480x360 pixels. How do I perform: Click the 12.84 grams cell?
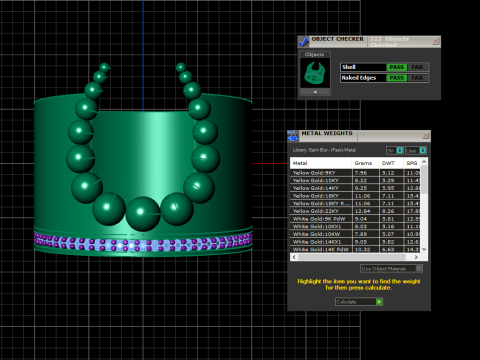click(366, 211)
